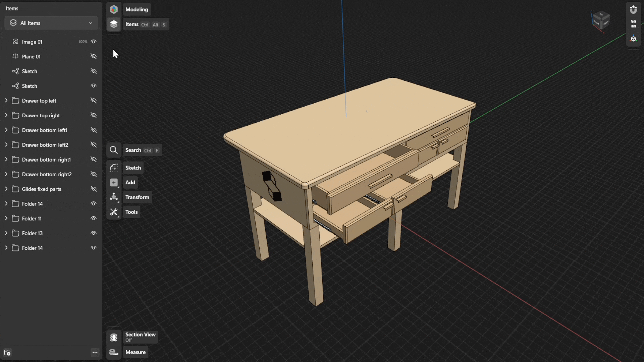Select the Sketch tool icon
The image size is (644, 362).
click(114, 168)
